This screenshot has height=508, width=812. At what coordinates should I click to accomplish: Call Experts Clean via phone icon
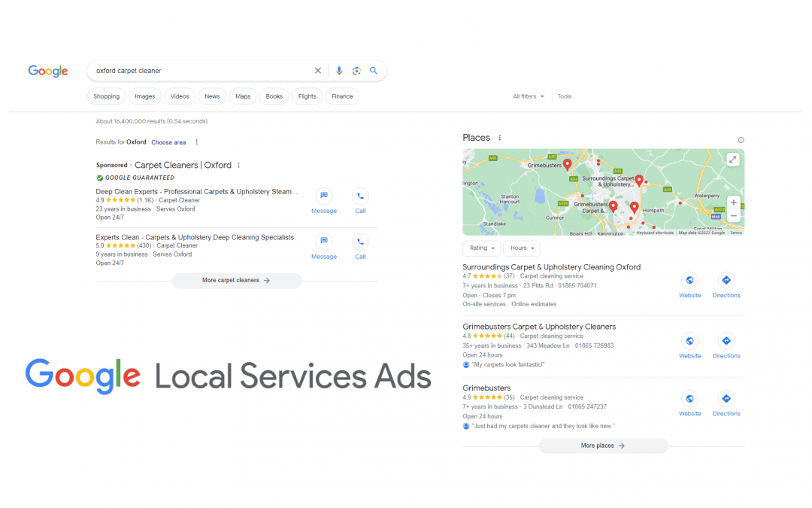(360, 241)
